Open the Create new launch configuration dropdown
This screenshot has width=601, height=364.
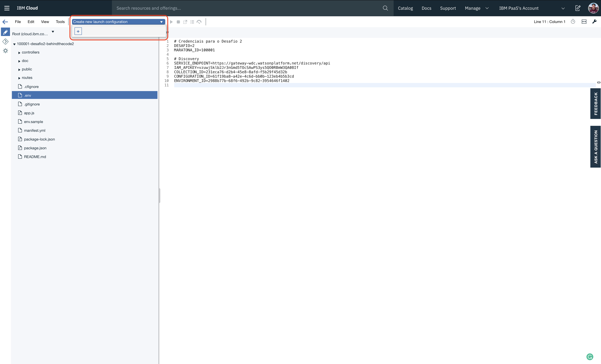click(x=118, y=22)
